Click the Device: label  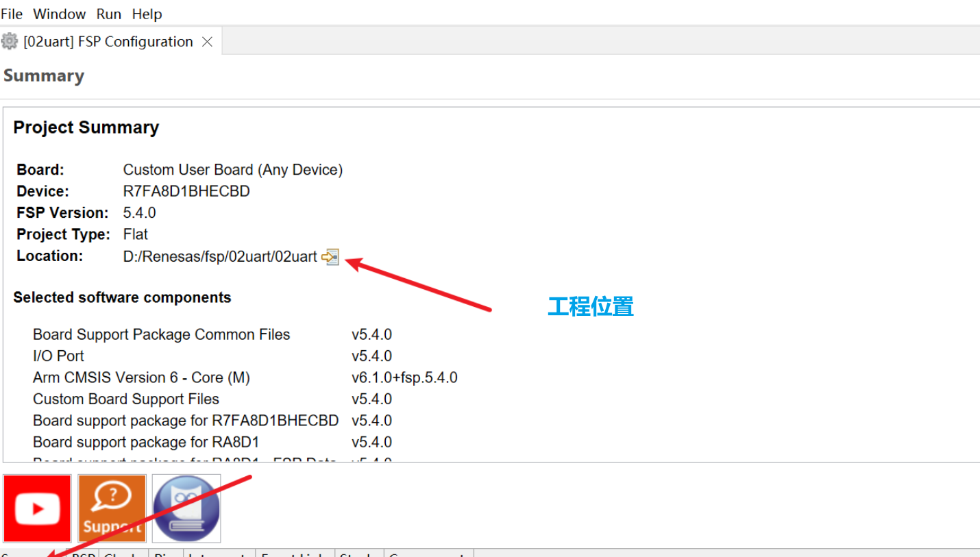[x=43, y=191]
